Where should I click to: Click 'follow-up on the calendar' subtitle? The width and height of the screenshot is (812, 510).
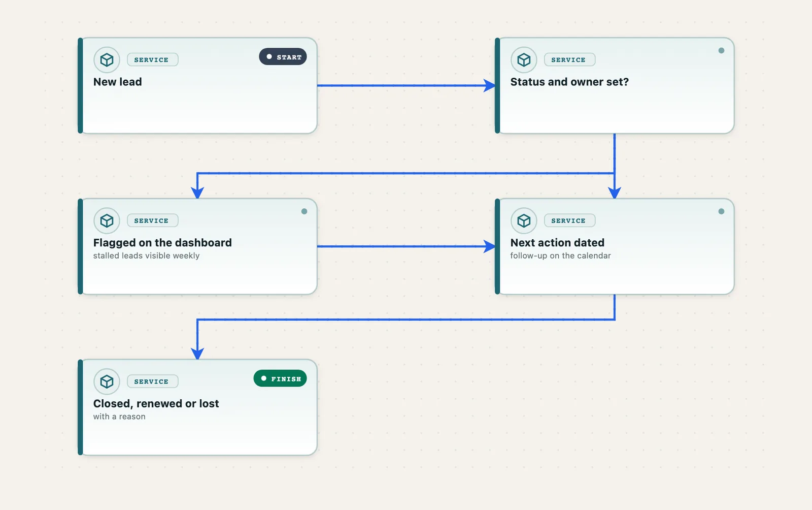coord(560,256)
